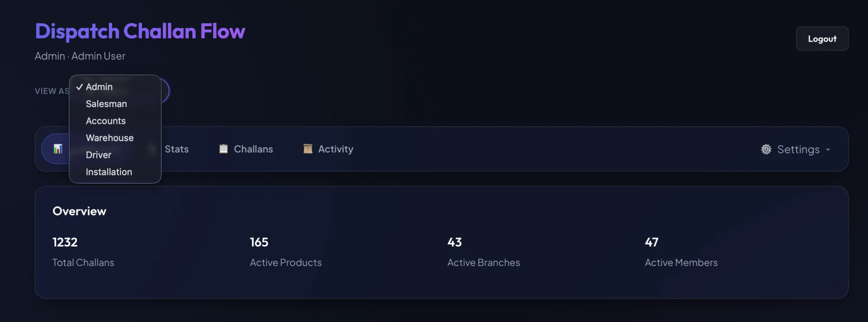Expand the Settings dropdown caret
Image resolution: width=868 pixels, height=322 pixels.
pyautogui.click(x=828, y=150)
